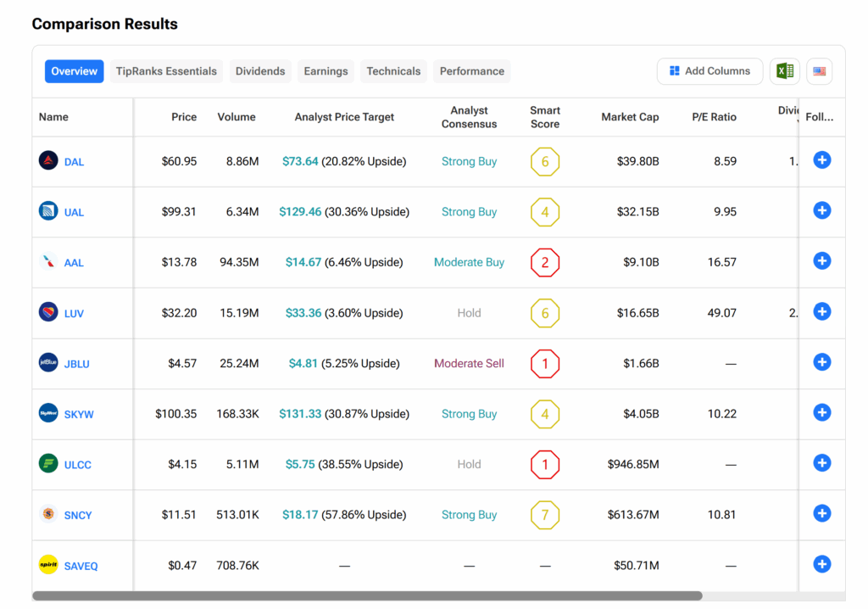This screenshot has width=868, height=609.
Task: Open the UAL ticker link
Action: click(74, 212)
